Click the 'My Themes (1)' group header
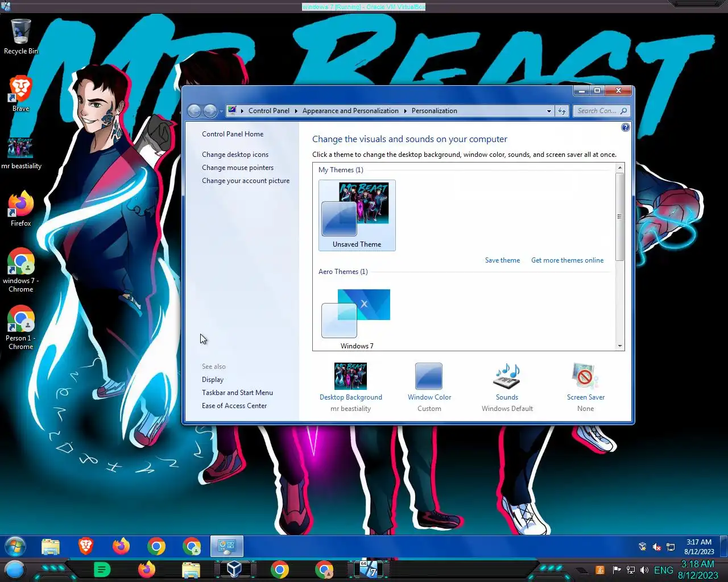 click(x=341, y=170)
